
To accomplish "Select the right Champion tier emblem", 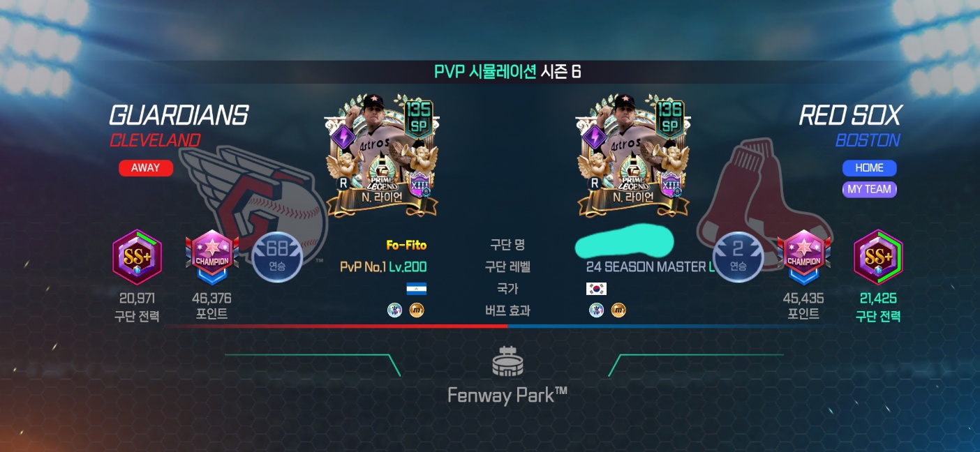I will [803, 258].
